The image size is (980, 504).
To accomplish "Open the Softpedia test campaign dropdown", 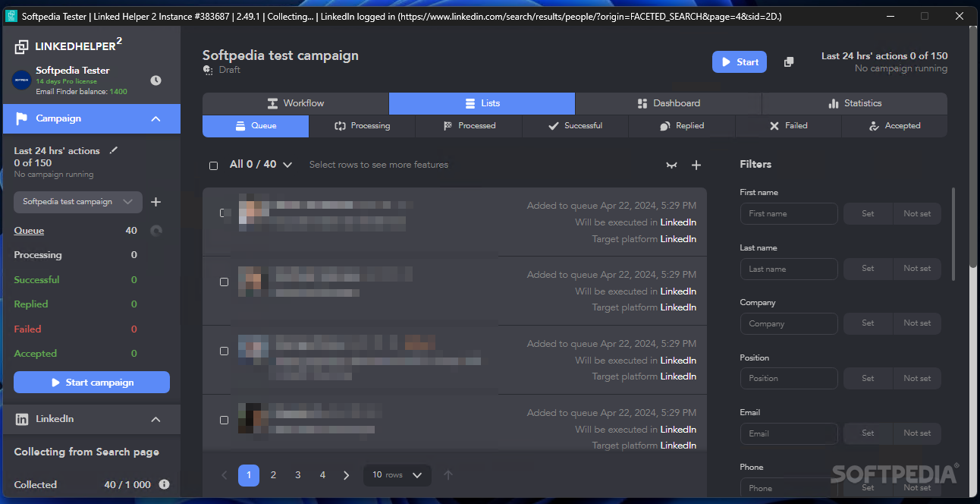I will tap(78, 202).
